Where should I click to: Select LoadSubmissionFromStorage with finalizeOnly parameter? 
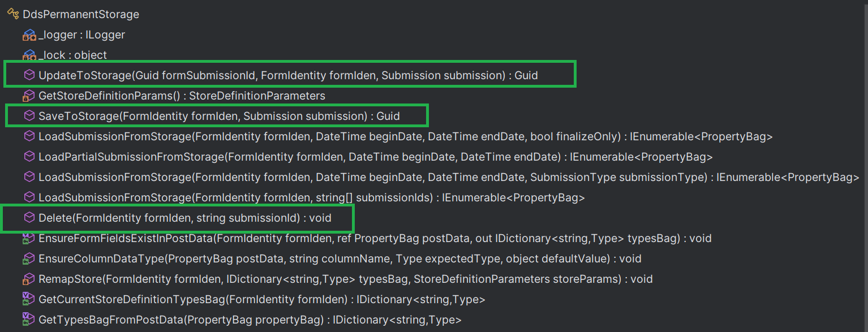click(x=405, y=136)
